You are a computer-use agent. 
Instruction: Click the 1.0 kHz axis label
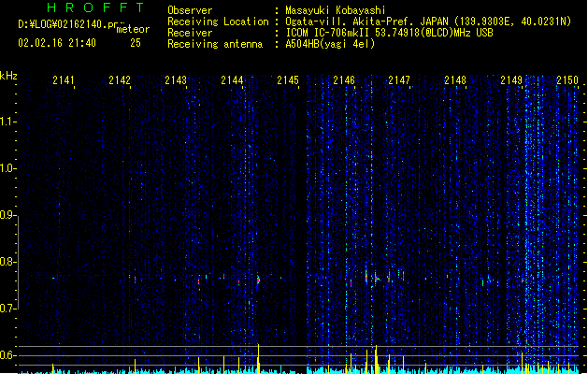tap(7, 168)
